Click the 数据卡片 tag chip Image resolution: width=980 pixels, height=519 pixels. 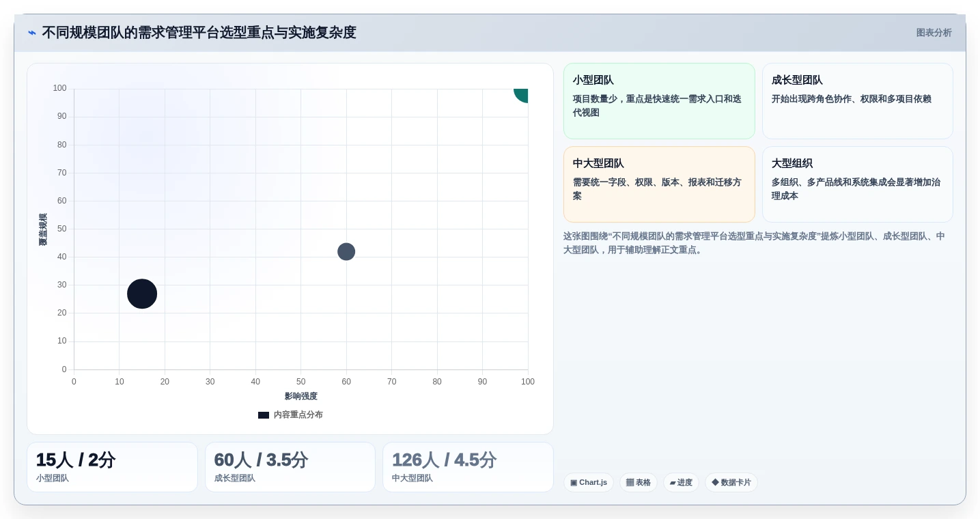(731, 483)
